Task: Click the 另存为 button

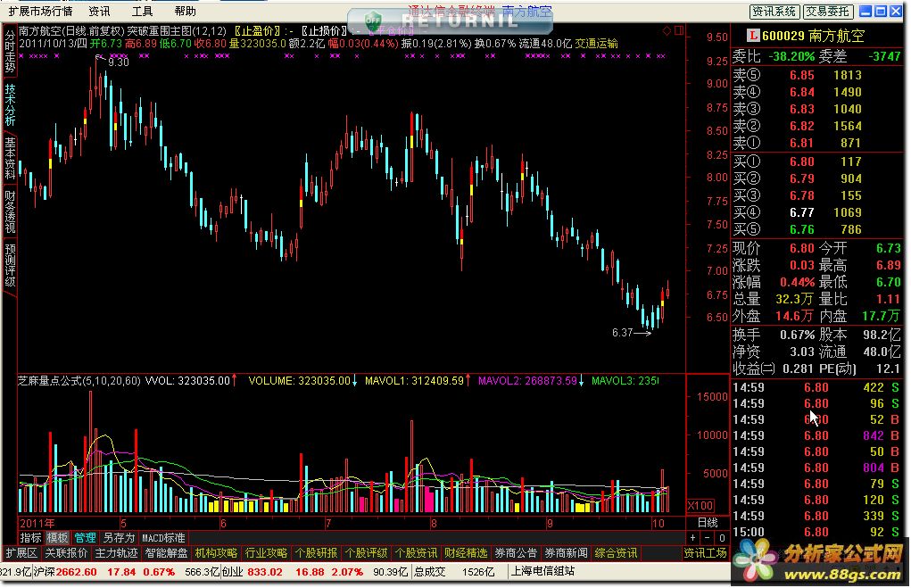Action: point(119,538)
